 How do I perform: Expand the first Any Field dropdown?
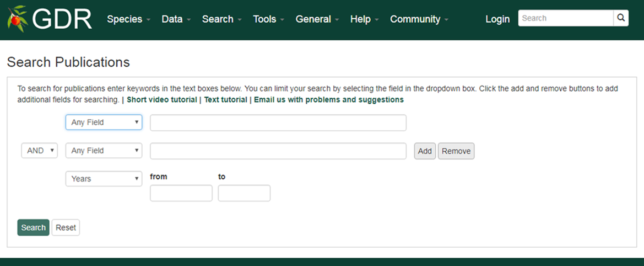104,122
